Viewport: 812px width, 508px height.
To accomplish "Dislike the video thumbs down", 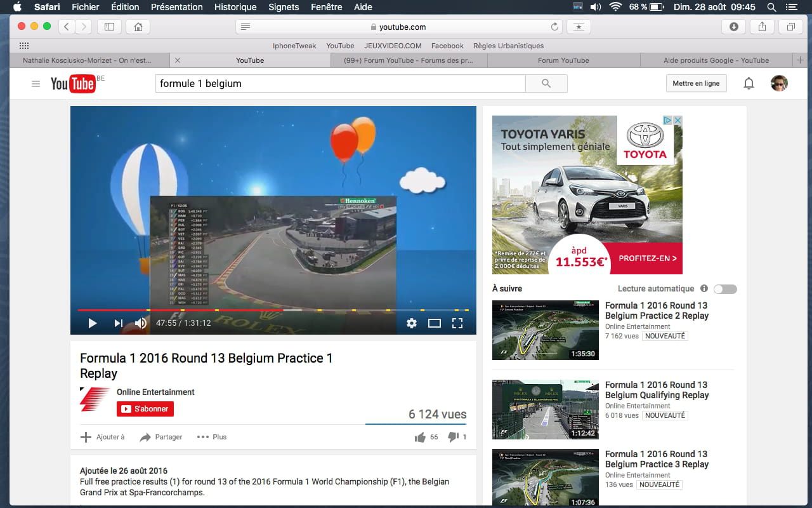I will click(x=453, y=437).
